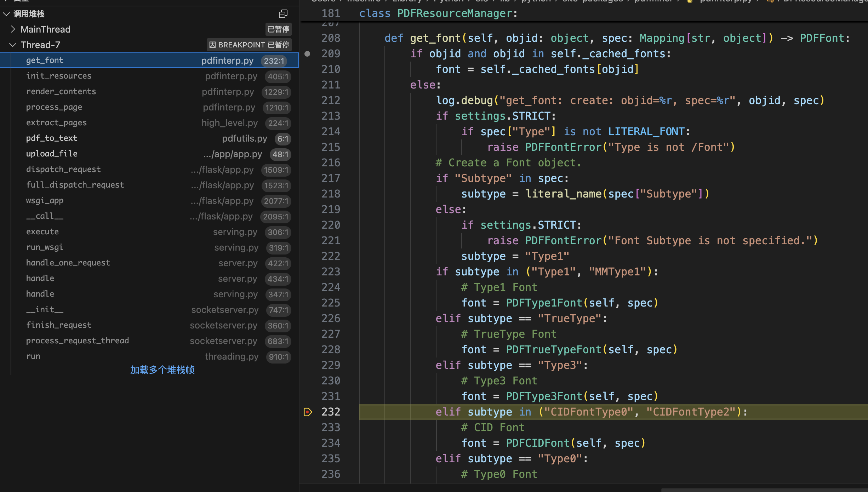The image size is (868, 492).
Task: Select the get_font stack frame
Action: pyautogui.click(x=149, y=60)
